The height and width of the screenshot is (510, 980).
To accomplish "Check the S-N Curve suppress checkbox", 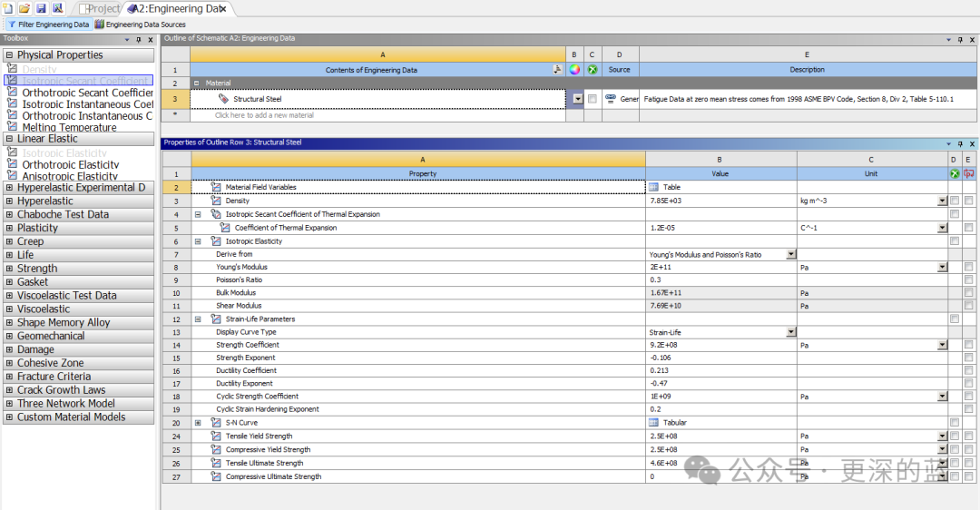I will pyautogui.click(x=955, y=423).
